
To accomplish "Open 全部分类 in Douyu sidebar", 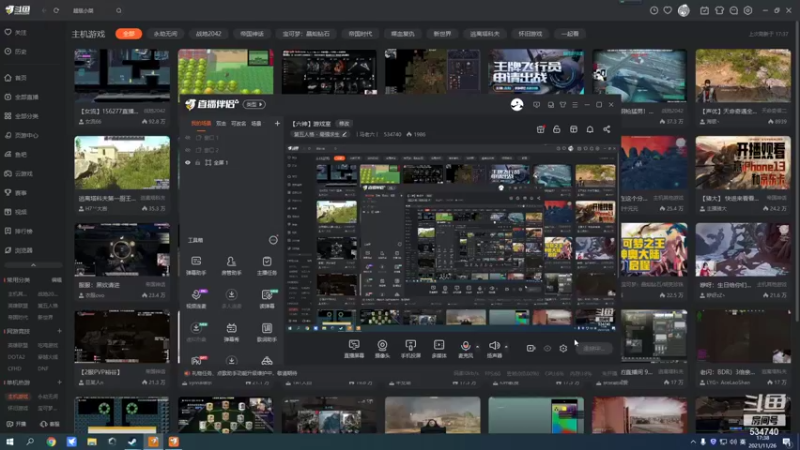I will [21, 116].
